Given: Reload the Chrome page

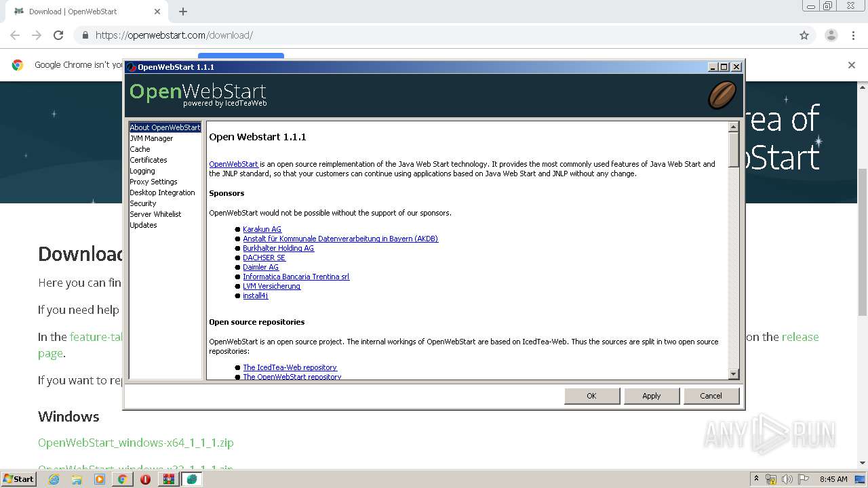Looking at the screenshot, I should coord(58,35).
